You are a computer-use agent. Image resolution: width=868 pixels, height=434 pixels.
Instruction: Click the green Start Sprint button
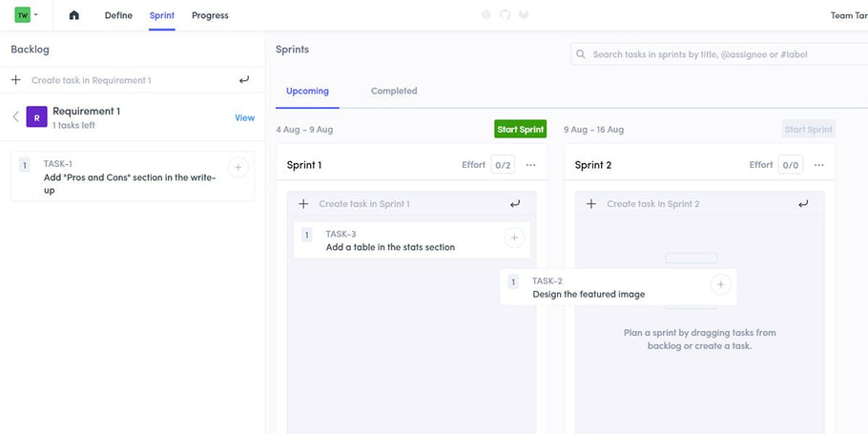coord(521,129)
